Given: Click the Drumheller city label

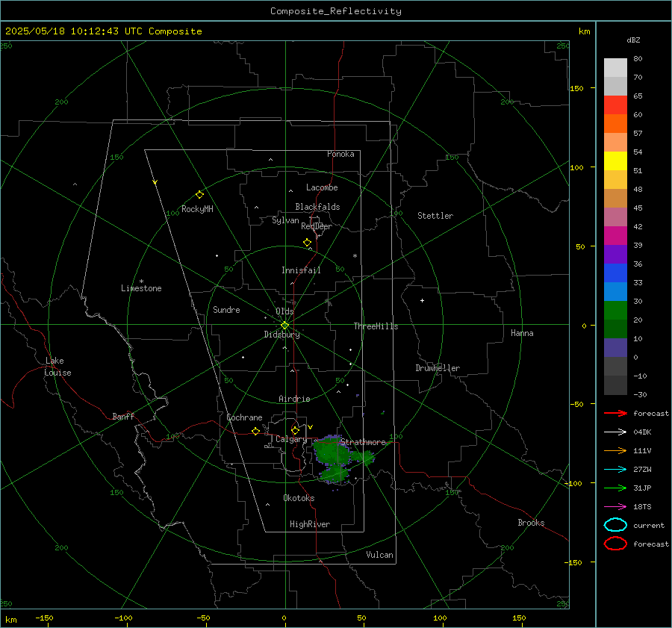Looking at the screenshot, I should tap(438, 368).
